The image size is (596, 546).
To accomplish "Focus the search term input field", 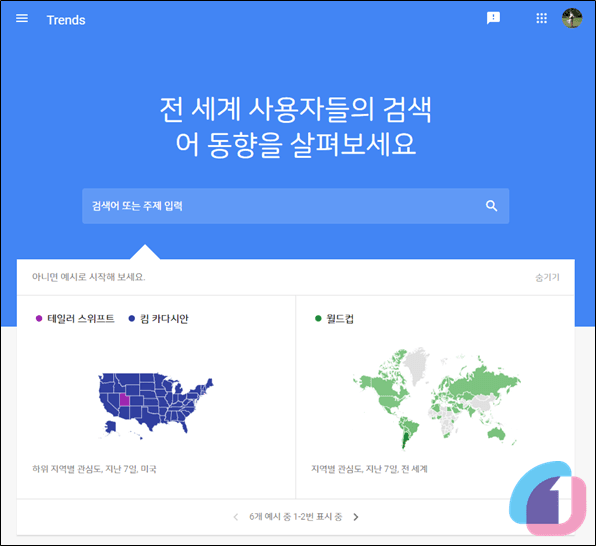I will 295,206.
